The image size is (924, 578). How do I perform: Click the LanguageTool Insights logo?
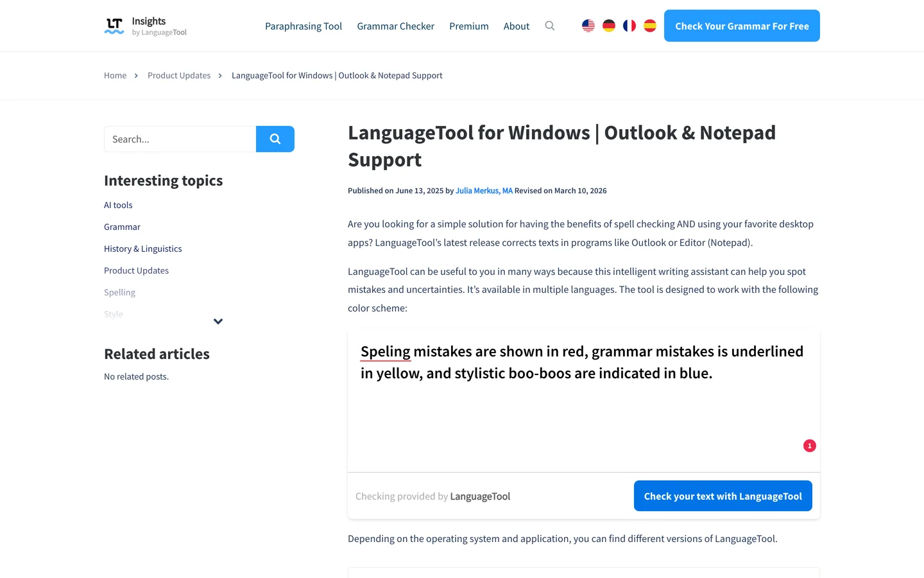click(x=146, y=26)
